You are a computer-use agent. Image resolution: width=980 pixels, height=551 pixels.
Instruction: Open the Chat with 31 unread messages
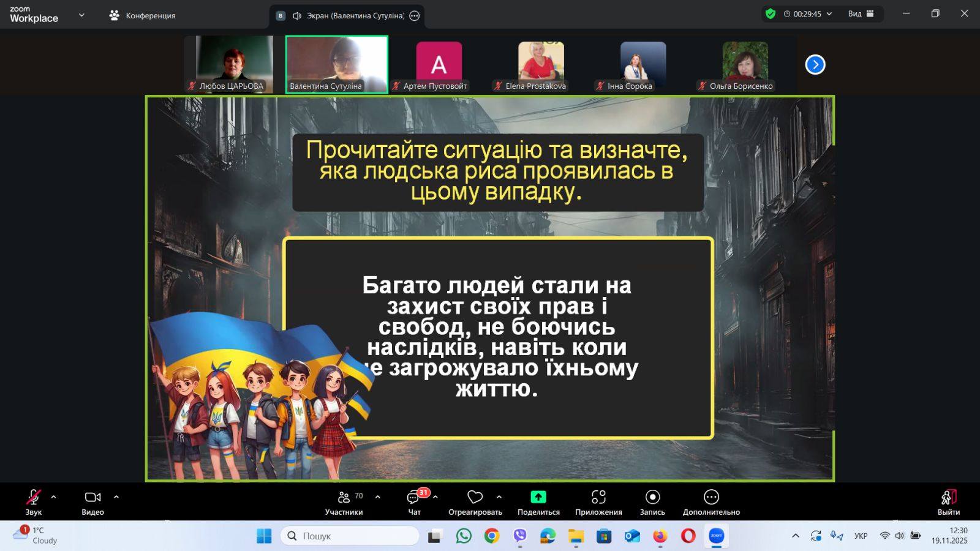[x=414, y=497]
